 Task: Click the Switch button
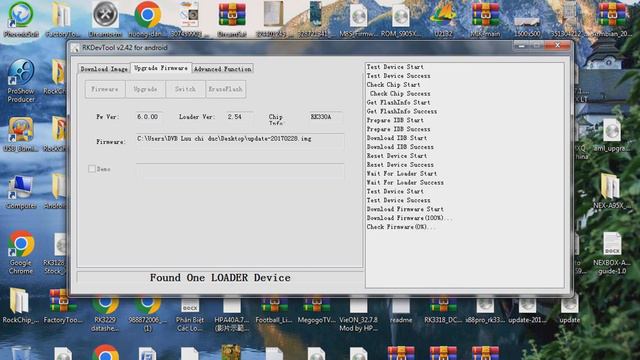tap(185, 89)
